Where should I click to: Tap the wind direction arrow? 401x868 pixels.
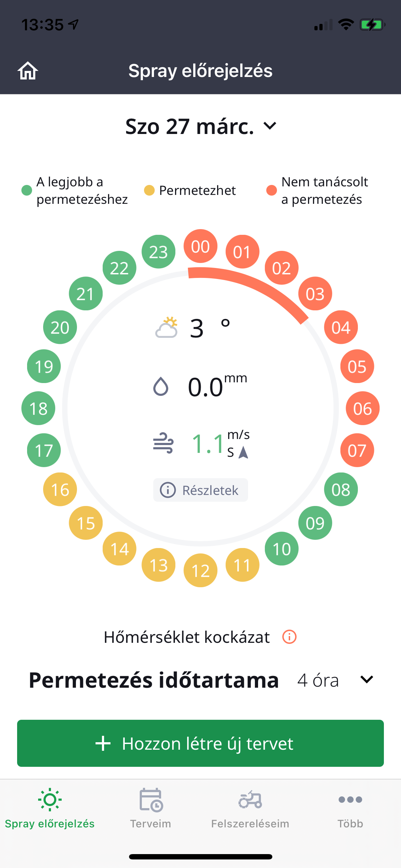(x=243, y=453)
